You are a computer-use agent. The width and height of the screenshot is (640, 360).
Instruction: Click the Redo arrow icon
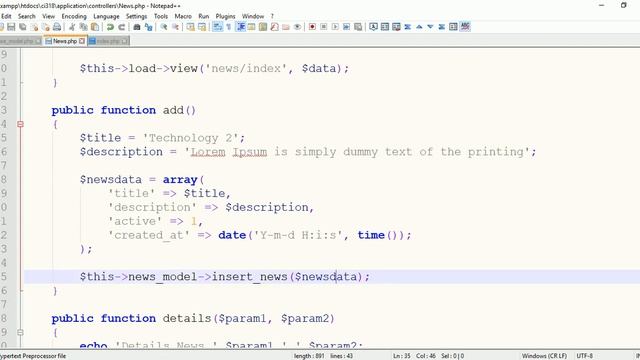click(121, 27)
